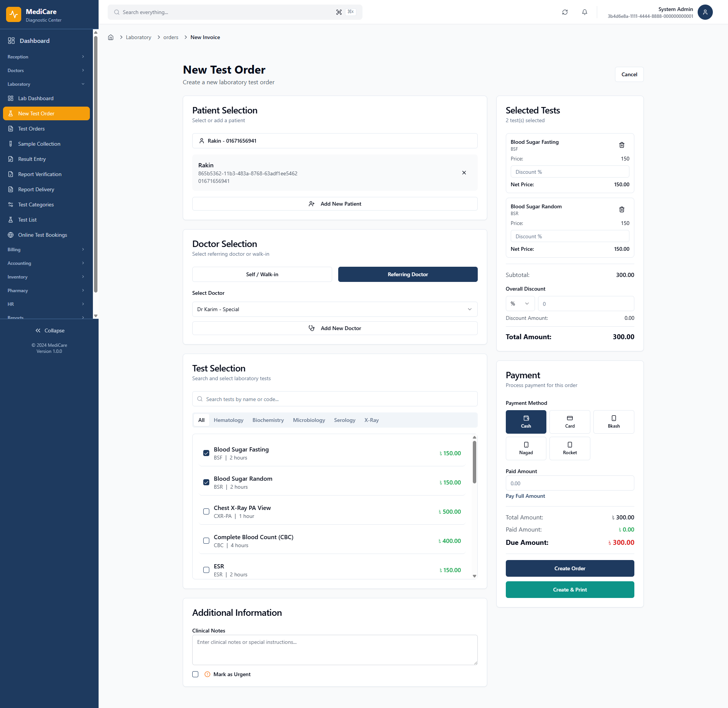The width and height of the screenshot is (728, 708).
Task: Uncheck Blood Sugar Random in test selection
Action: click(206, 482)
